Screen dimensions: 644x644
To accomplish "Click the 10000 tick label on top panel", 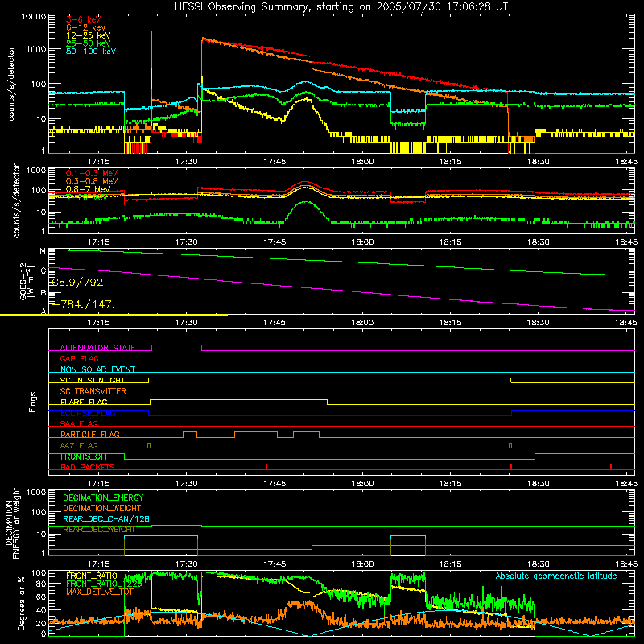I will click(34, 17).
